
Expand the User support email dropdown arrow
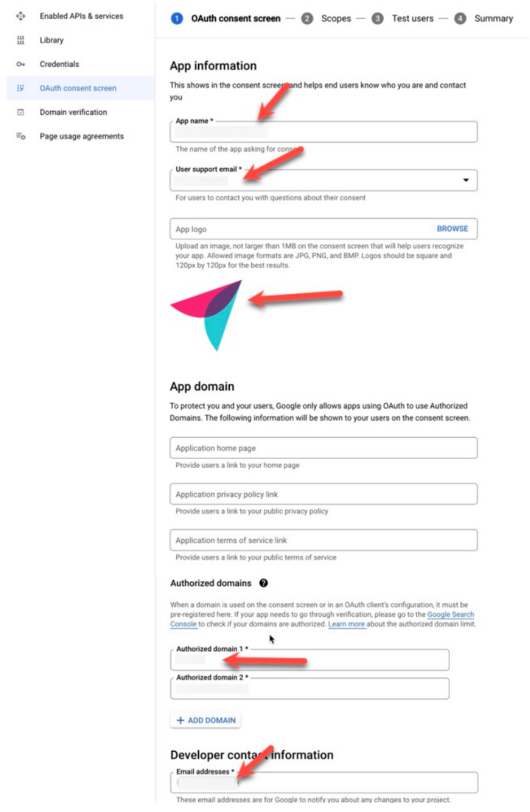pyautogui.click(x=466, y=180)
